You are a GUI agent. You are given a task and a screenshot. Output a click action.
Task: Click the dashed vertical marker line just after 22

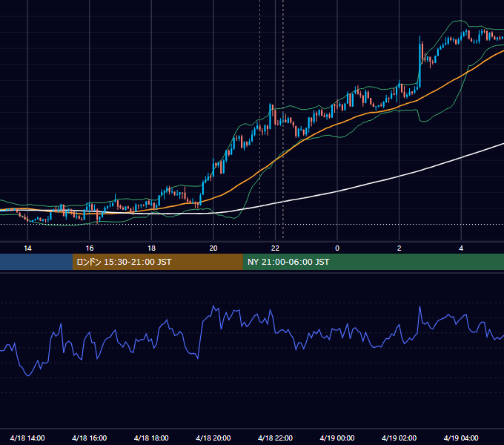(283, 119)
